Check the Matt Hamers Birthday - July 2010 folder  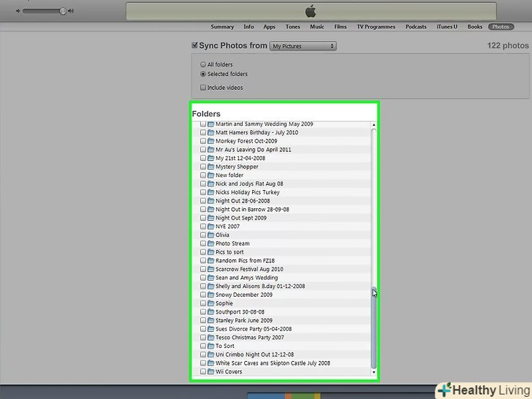[x=203, y=132]
